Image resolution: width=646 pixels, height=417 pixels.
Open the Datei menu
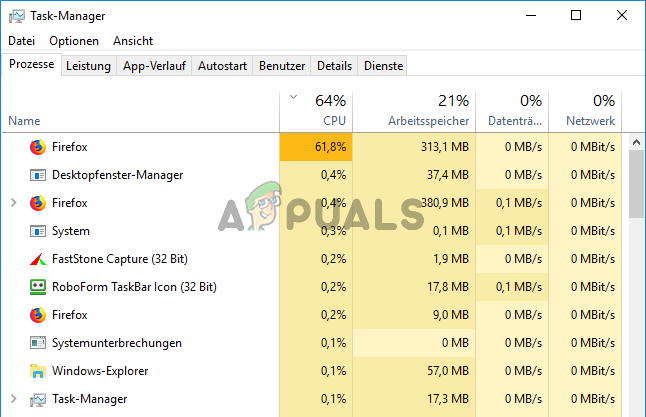click(21, 41)
